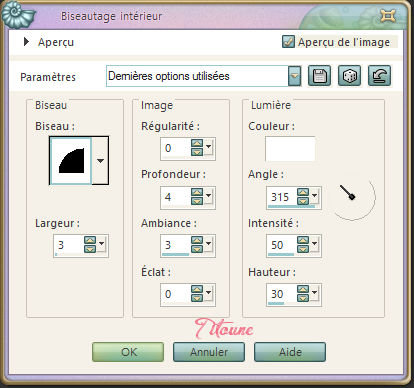Increase Éclat with up arrow
This screenshot has width=414, height=388.
point(197,289)
